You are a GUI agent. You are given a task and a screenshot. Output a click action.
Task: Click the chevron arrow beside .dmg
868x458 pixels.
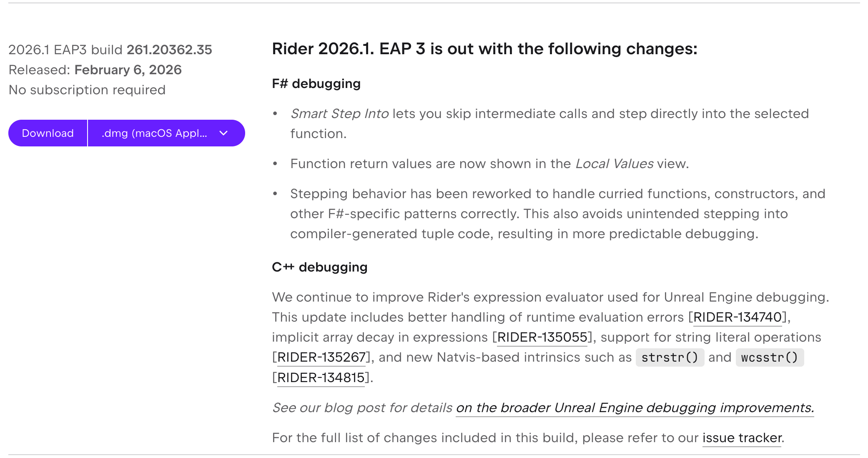click(223, 133)
